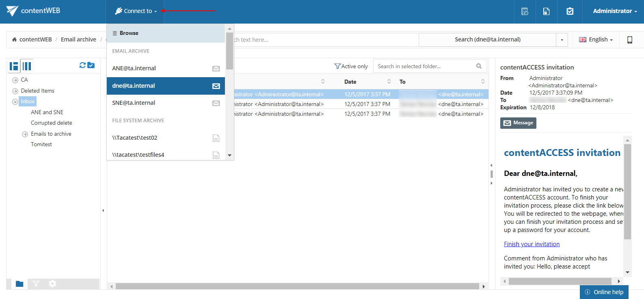Click the dropdown menu scrollbar thumb
Image resolution: width=644 pixels, height=299 pixels.
point(229,51)
